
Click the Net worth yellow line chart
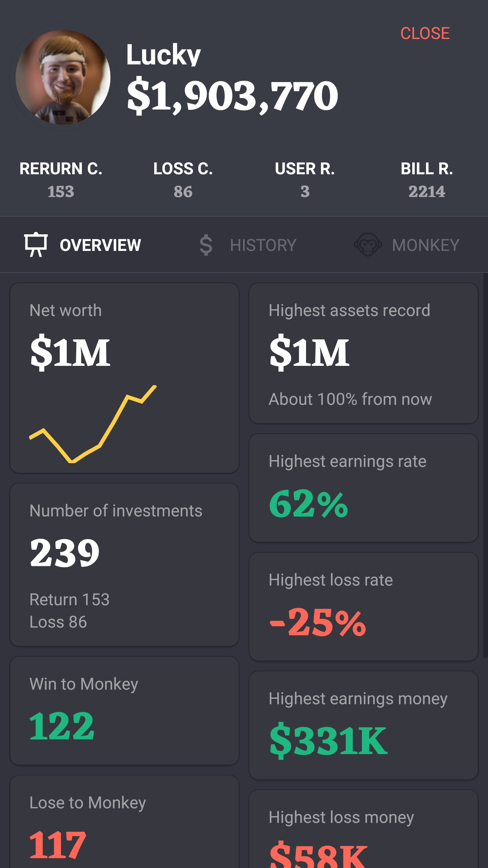pyautogui.click(x=93, y=424)
